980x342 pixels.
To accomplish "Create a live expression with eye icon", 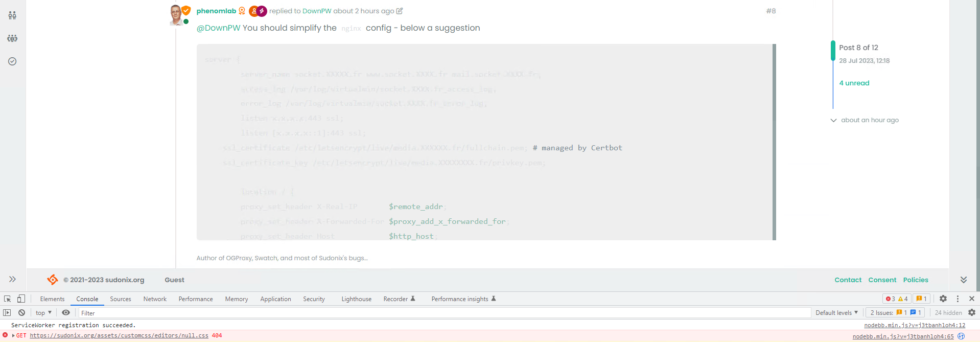I will click(x=66, y=313).
